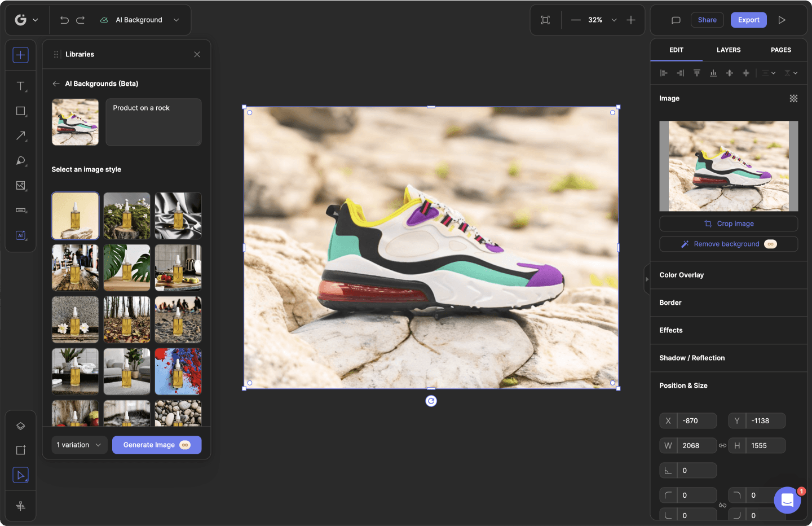Open the distribute spacing dropdown
Image resolution: width=812 pixels, height=526 pixels.
pyautogui.click(x=769, y=73)
